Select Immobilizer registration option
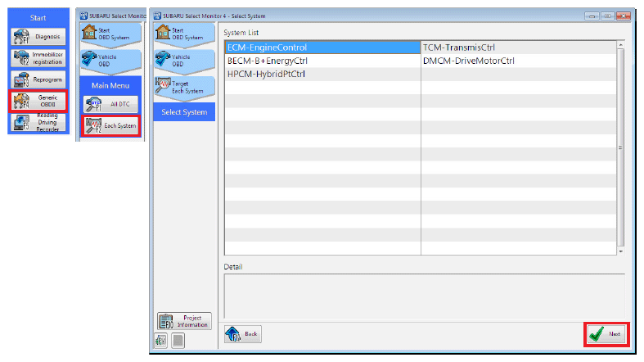The width and height of the screenshot is (644, 362). (x=38, y=58)
